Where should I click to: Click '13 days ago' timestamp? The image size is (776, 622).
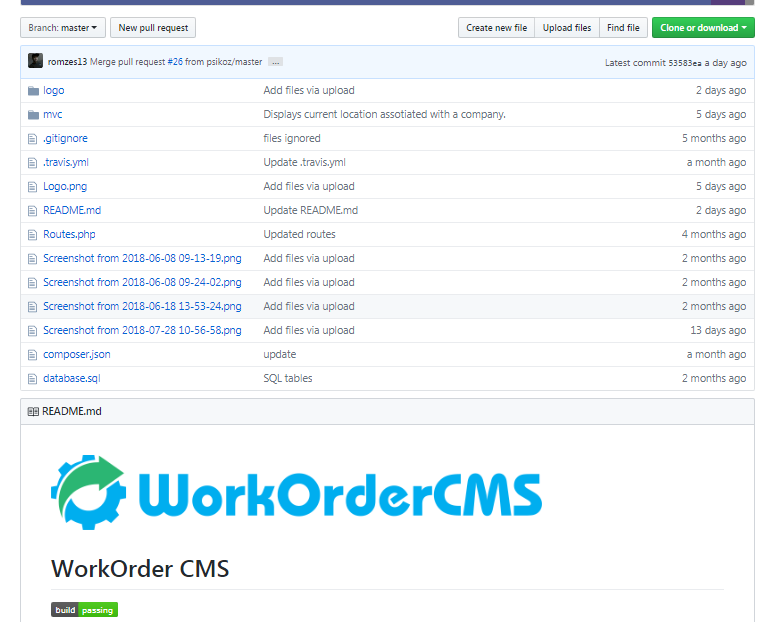718,331
